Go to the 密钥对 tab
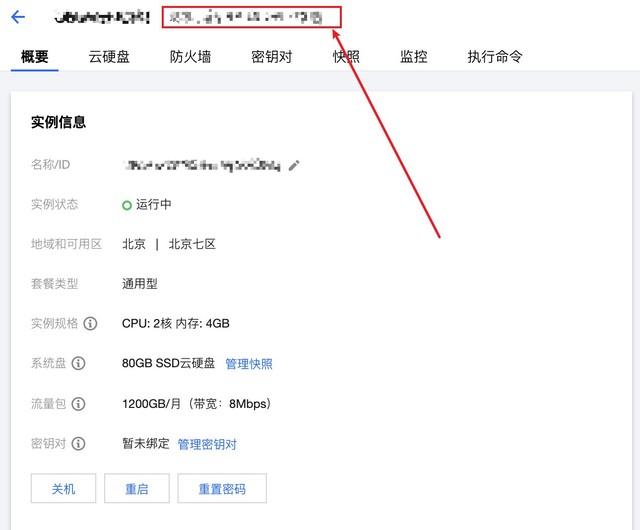The height and width of the screenshot is (530, 640). (271, 57)
